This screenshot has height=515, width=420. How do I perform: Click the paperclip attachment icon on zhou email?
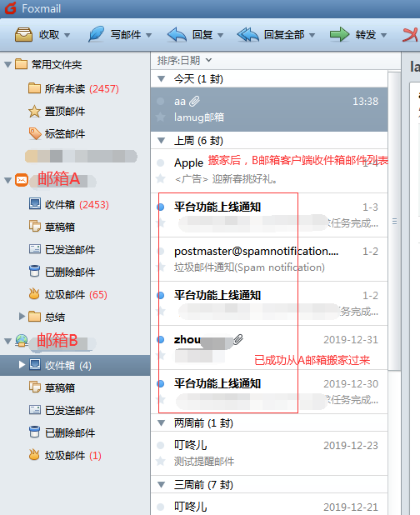(x=238, y=340)
